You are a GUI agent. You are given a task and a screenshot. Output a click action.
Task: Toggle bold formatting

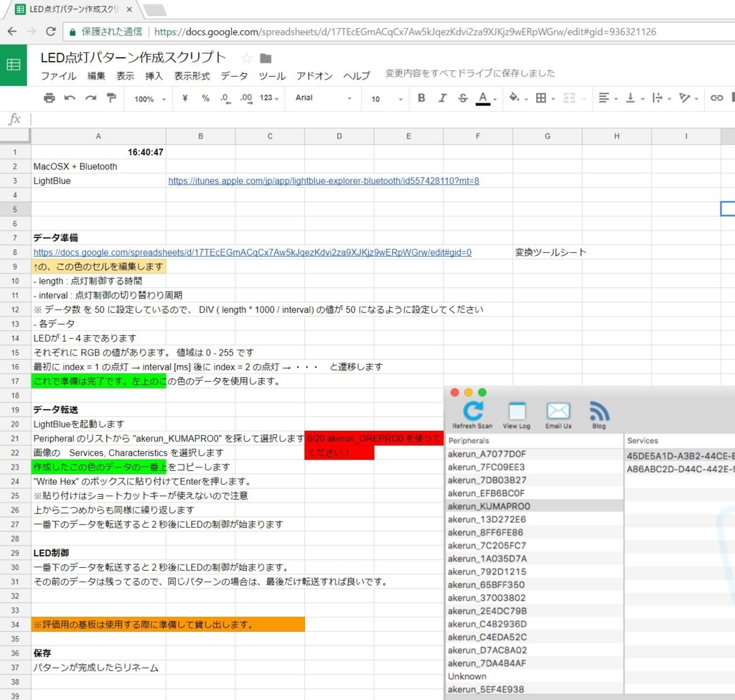[x=421, y=98]
